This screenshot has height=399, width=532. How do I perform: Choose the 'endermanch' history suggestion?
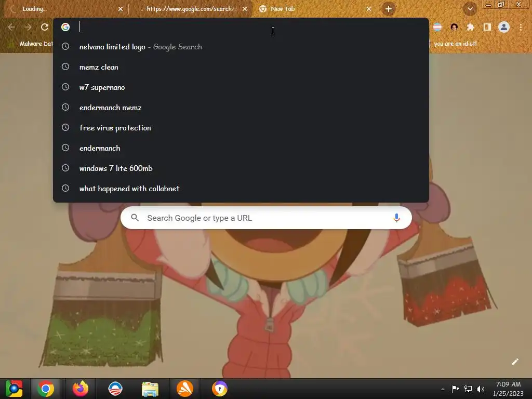[241, 148]
